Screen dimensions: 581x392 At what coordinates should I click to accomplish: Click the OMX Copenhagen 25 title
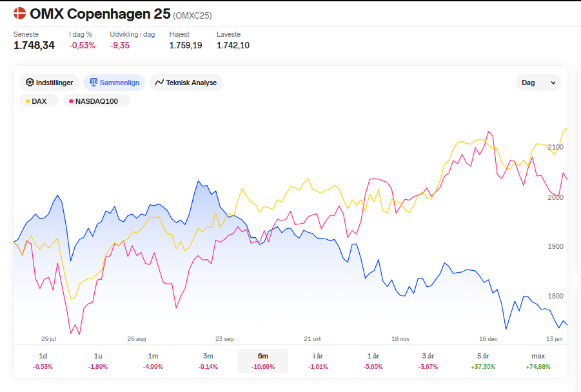100,14
